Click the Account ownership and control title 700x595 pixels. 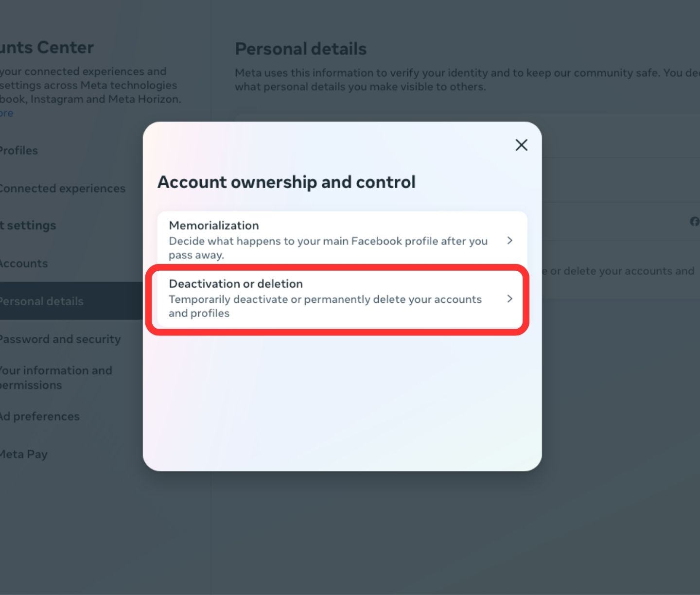[x=286, y=182]
